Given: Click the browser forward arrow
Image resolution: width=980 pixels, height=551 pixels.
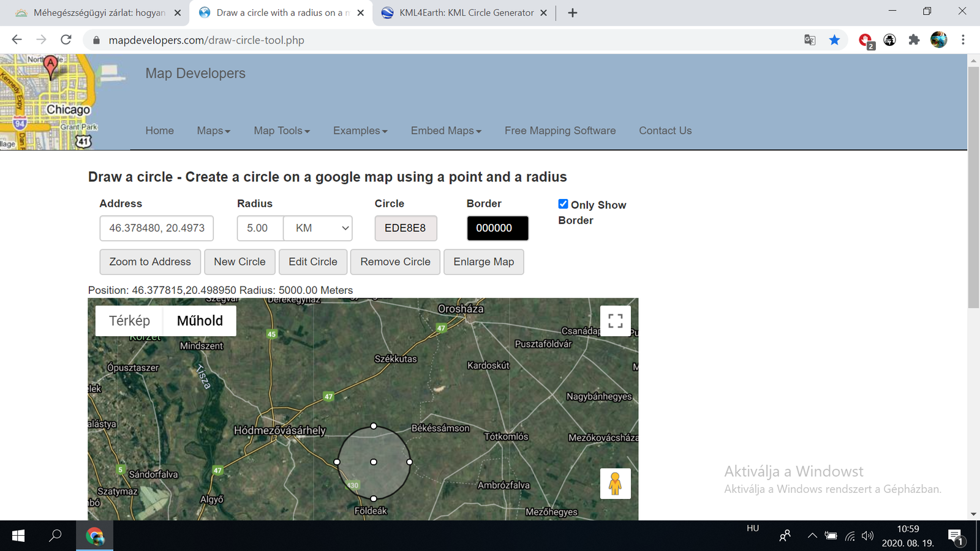Looking at the screenshot, I should coord(41,40).
